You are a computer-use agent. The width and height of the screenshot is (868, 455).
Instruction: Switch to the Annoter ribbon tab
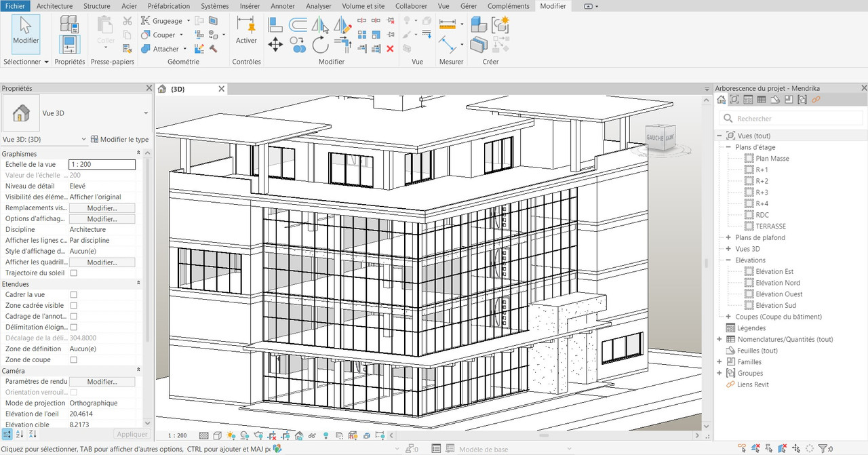(283, 6)
